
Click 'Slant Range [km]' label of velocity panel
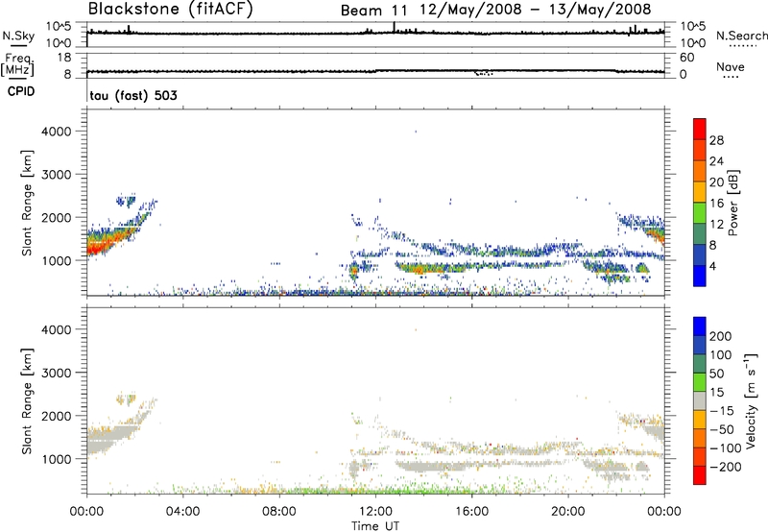coord(27,400)
